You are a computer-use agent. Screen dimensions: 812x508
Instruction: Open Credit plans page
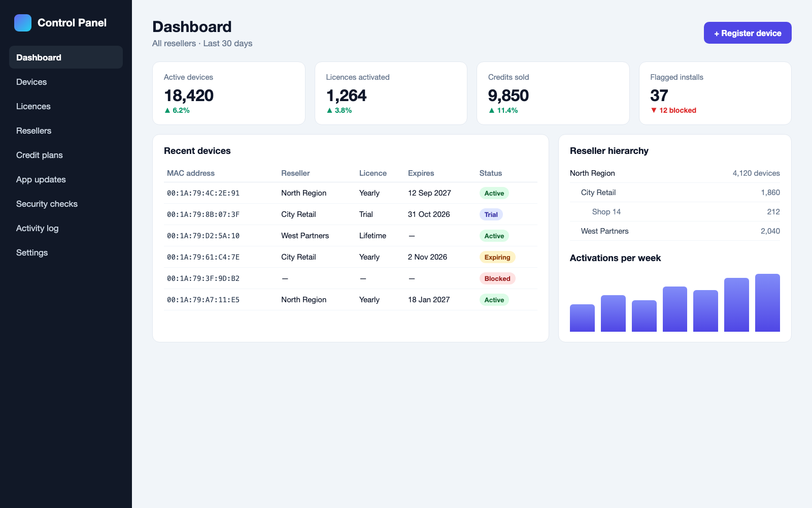(x=66, y=155)
